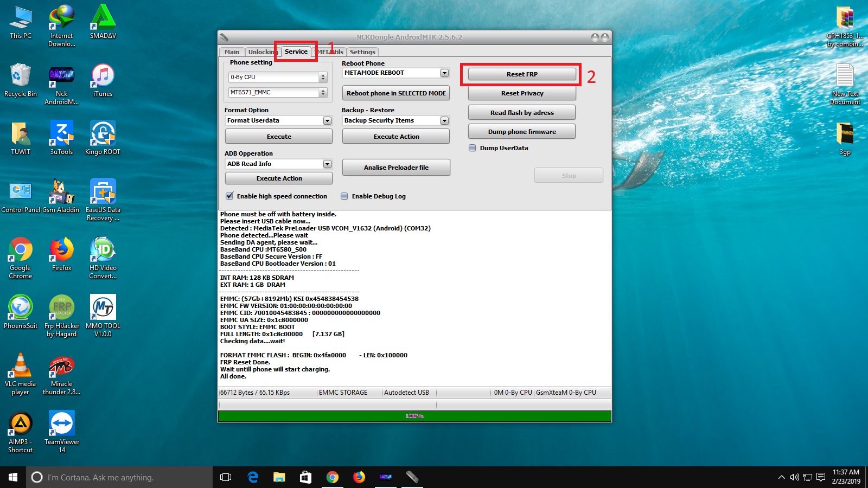This screenshot has width=868, height=488.
Task: Open VLC media player shortcut
Action: (x=21, y=374)
